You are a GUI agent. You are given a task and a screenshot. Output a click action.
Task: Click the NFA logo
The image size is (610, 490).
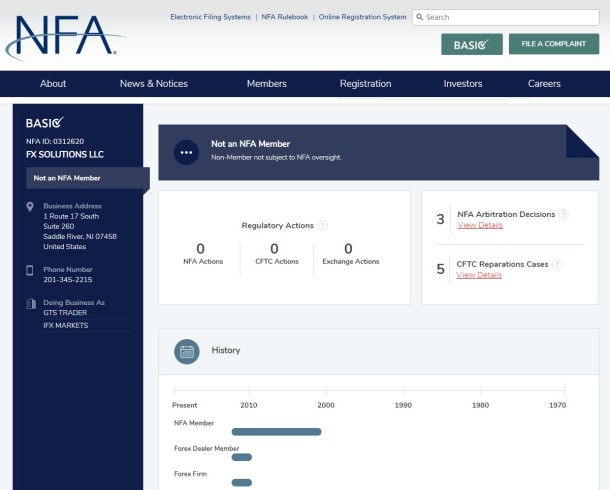coord(64,37)
